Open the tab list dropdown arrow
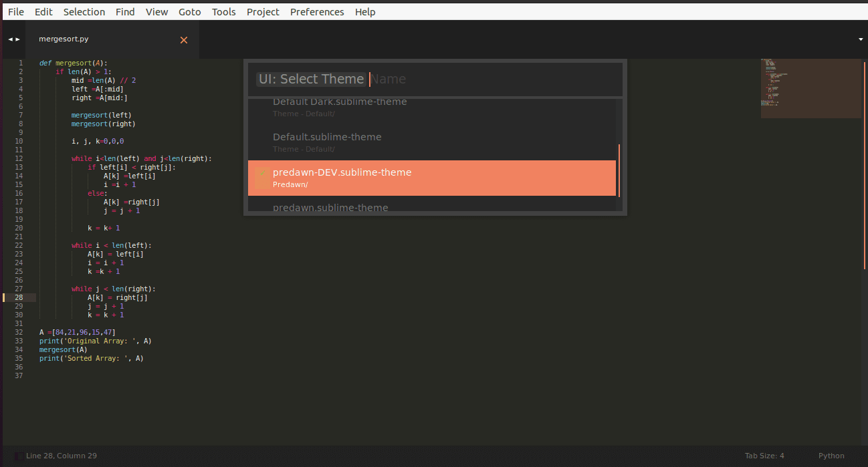868x467 pixels. click(860, 40)
